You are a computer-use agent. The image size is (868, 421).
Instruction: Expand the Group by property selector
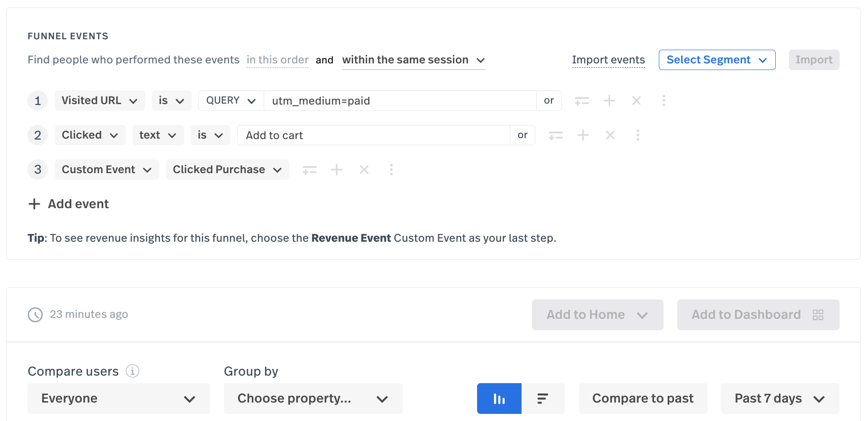coord(313,399)
